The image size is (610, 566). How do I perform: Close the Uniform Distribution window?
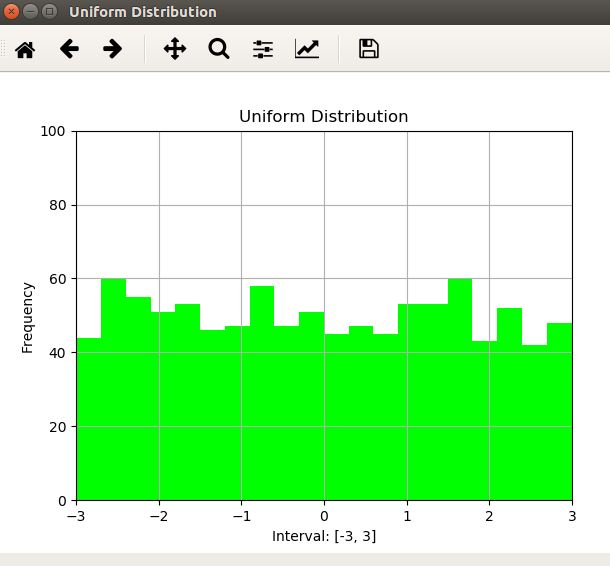(x=12, y=12)
